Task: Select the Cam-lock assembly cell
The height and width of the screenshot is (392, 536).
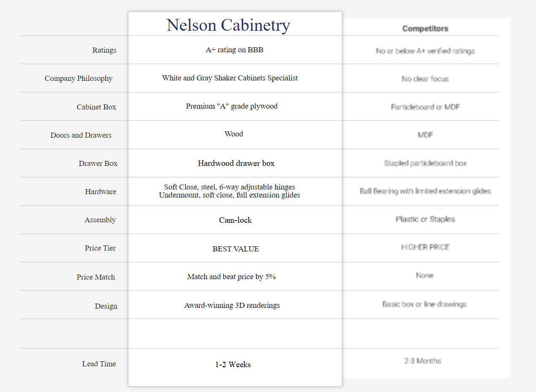Action: (235, 220)
